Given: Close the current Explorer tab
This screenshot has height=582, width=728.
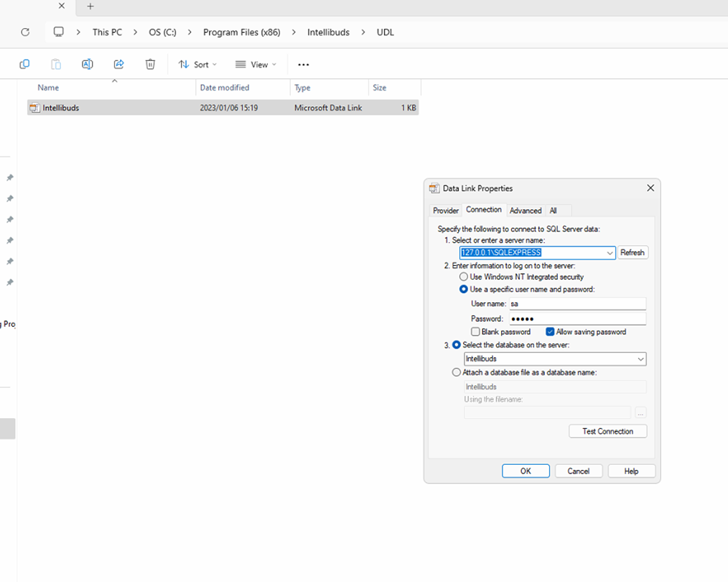Looking at the screenshot, I should click(61, 6).
